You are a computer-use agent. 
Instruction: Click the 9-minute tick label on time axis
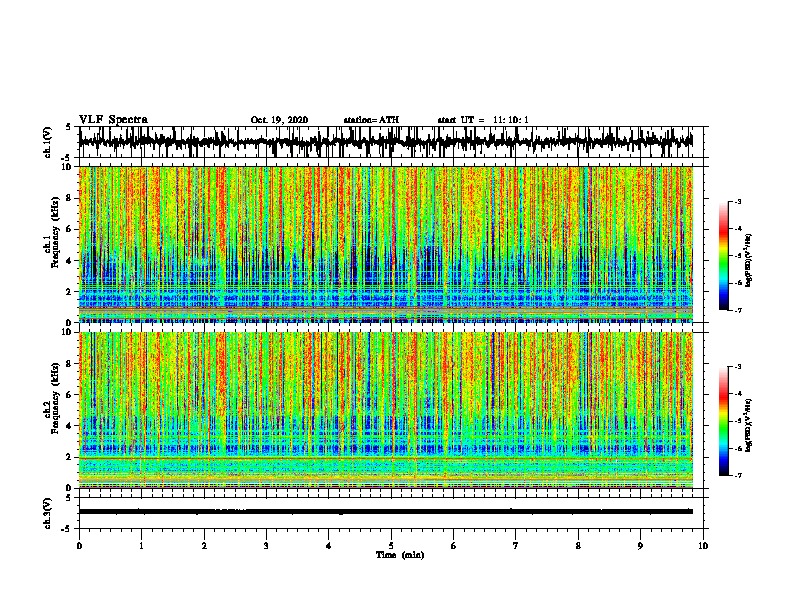pyautogui.click(x=640, y=546)
